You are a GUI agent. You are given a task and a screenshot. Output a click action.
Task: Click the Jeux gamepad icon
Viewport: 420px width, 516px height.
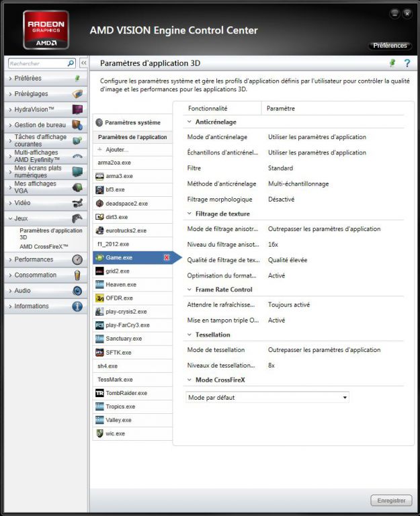[77, 218]
